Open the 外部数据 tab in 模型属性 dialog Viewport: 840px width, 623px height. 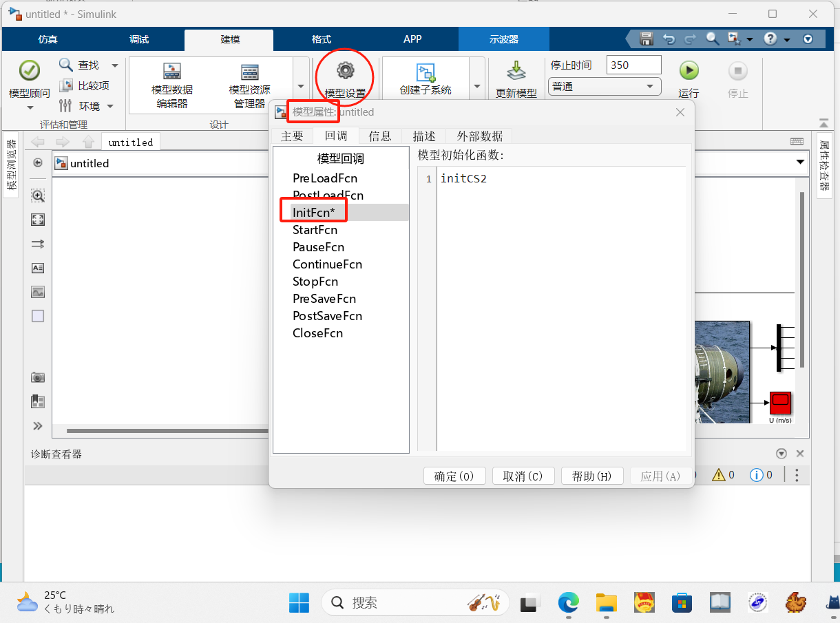[480, 136]
